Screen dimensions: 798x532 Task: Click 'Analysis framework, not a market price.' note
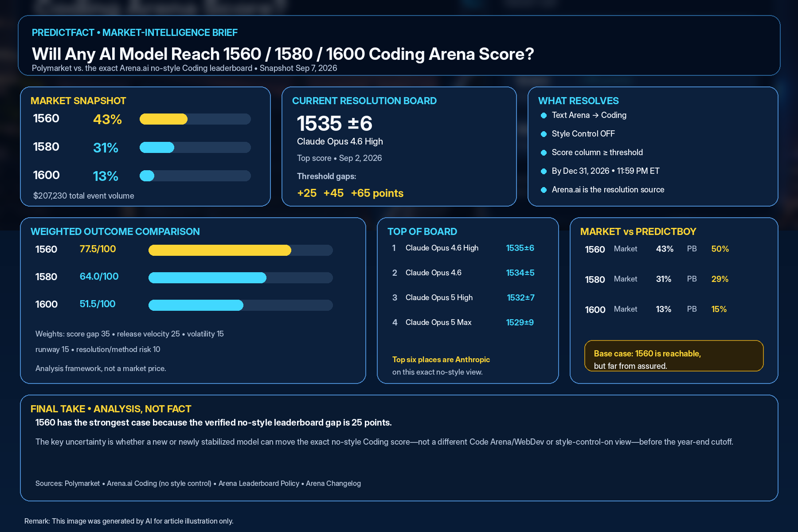tap(101, 369)
